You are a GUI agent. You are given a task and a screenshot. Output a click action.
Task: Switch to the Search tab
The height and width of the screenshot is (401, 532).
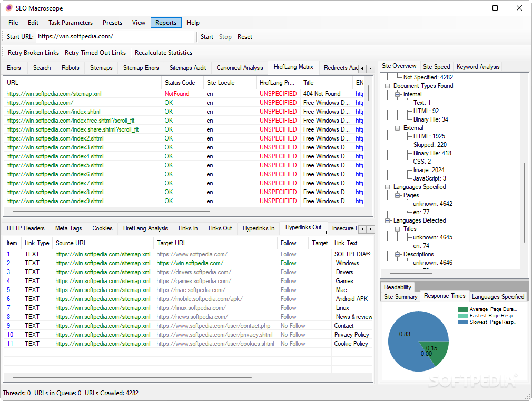pos(42,68)
